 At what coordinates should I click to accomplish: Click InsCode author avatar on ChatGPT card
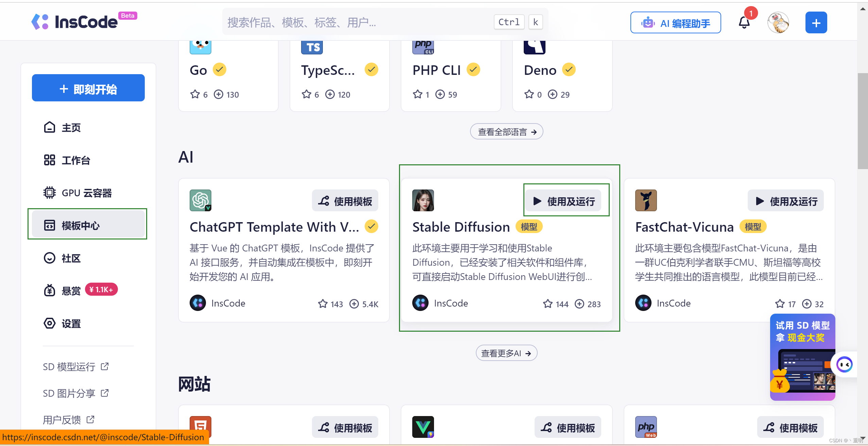click(198, 303)
